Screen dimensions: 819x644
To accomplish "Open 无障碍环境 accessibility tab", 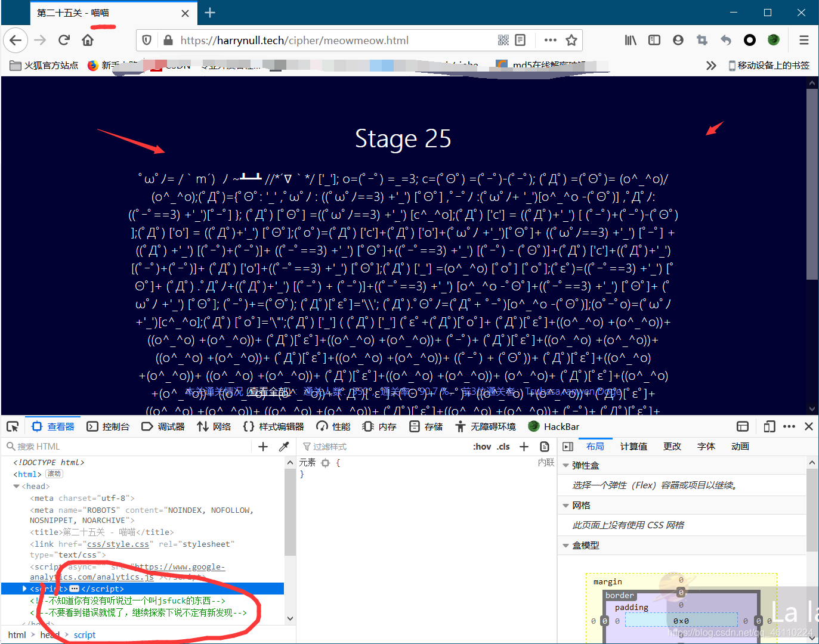I will pos(485,426).
